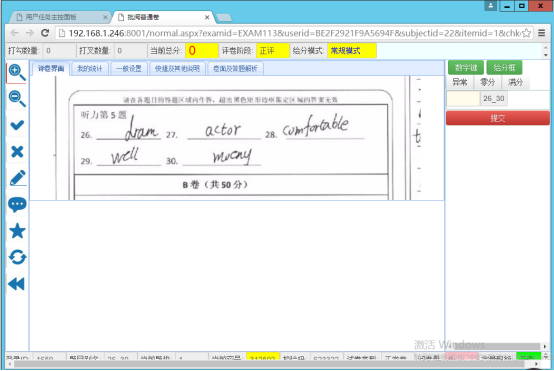Image resolution: width=554 pixels, height=371 pixels.
Task: Switch to first browser tab 用户任务主控面板
Action: (x=59, y=17)
